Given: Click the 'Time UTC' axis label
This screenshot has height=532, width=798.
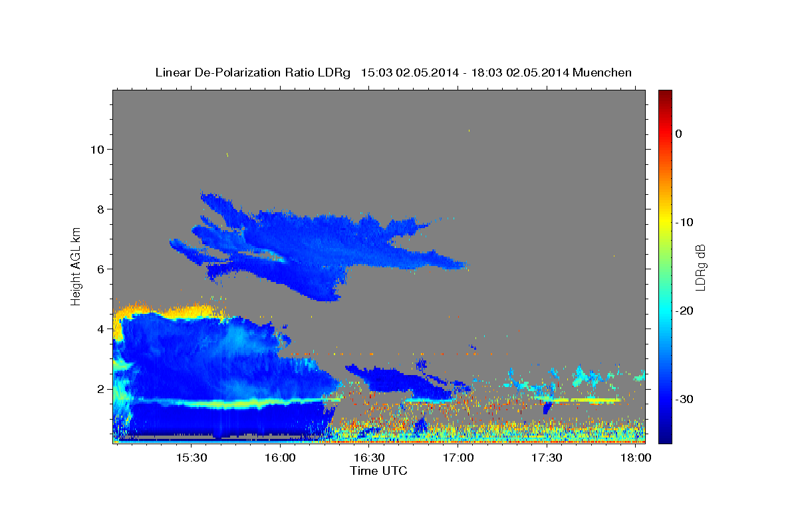Looking at the screenshot, I should (x=378, y=471).
